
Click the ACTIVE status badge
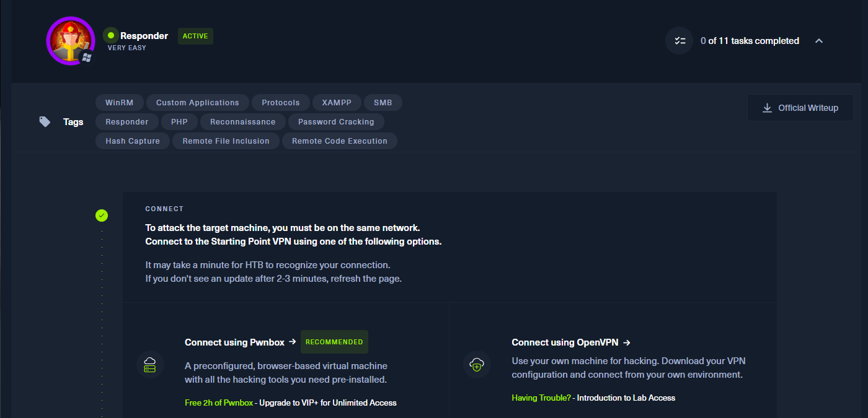(x=195, y=36)
